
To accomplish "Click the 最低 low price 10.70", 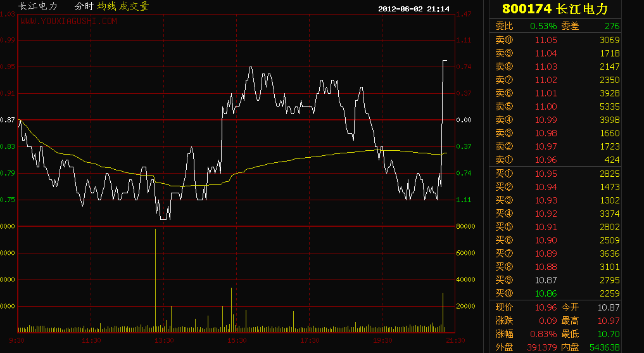I will coord(609,334).
